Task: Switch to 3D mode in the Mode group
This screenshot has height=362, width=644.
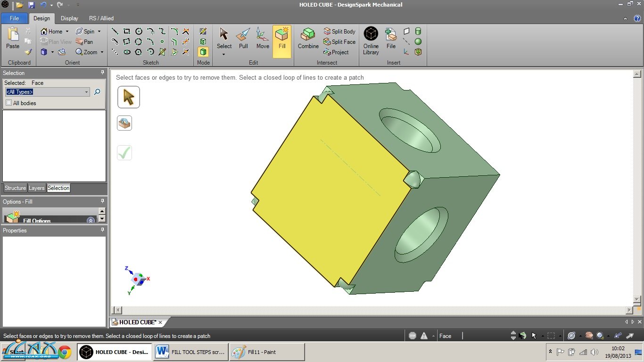Action: click(203, 52)
